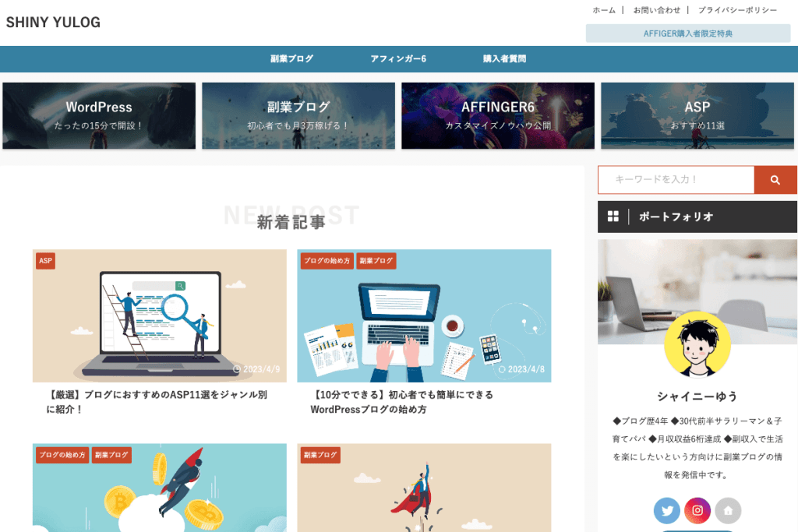Focus the キーワードを入力 search field
The width and height of the screenshot is (798, 532).
pyautogui.click(x=675, y=180)
